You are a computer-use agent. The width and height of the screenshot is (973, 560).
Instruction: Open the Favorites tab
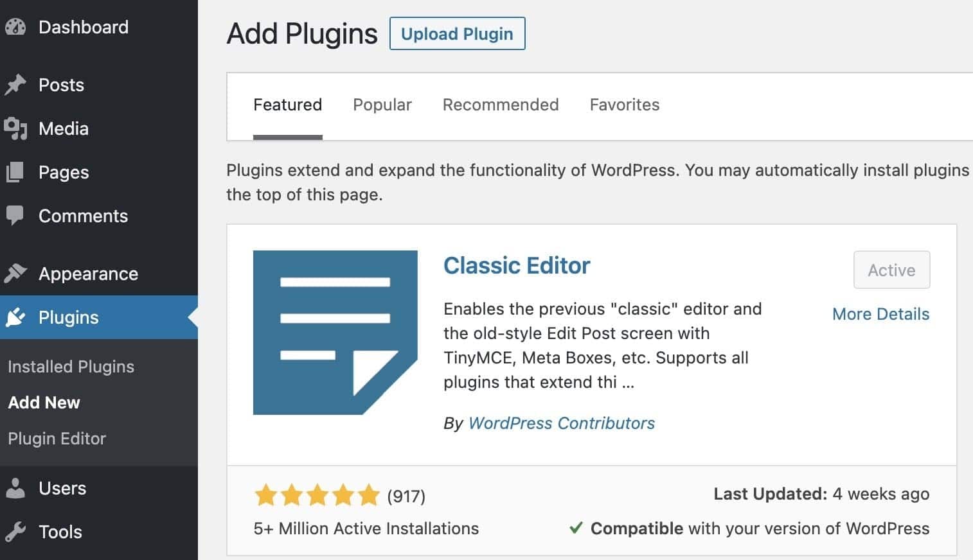point(625,105)
